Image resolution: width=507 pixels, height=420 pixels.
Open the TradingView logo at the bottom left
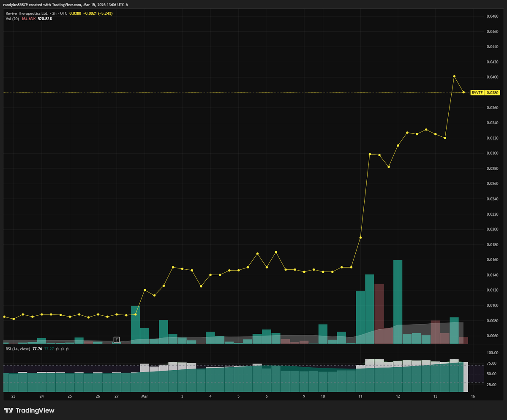29,410
